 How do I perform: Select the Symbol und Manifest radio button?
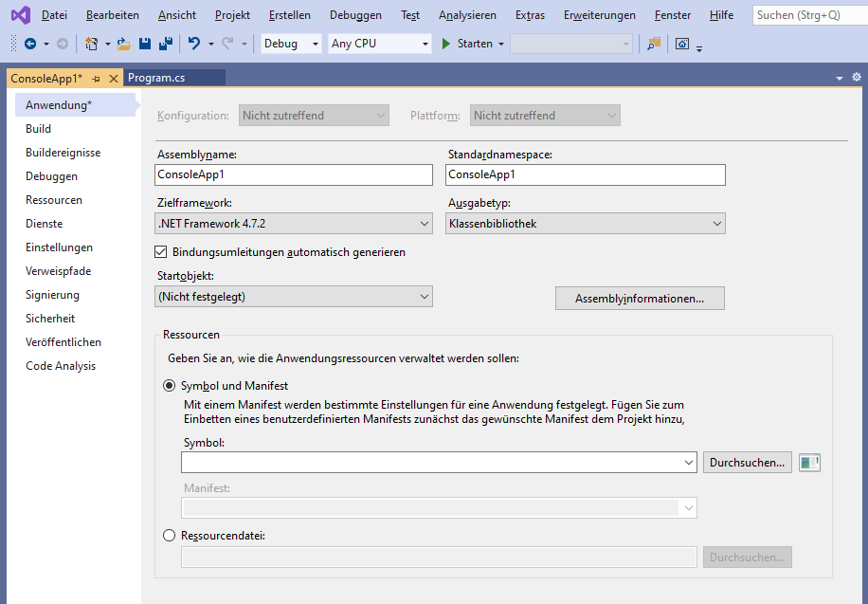coord(169,386)
